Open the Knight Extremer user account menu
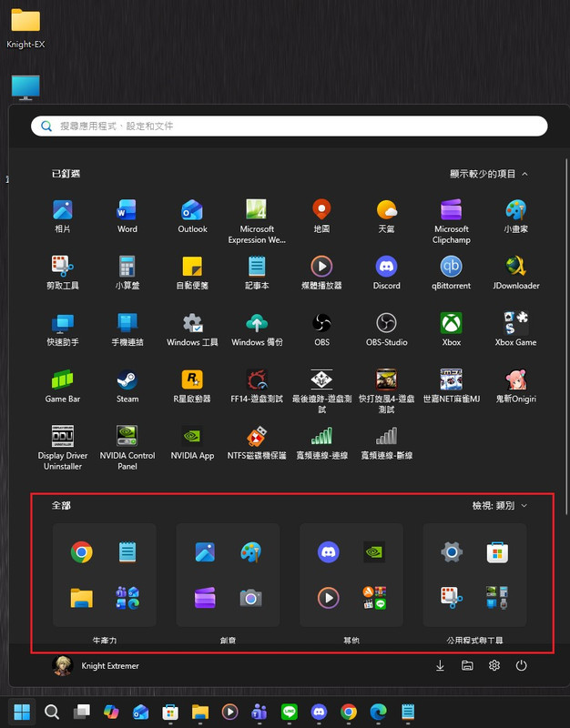Screen dimensions: 570x728 (x=96, y=666)
